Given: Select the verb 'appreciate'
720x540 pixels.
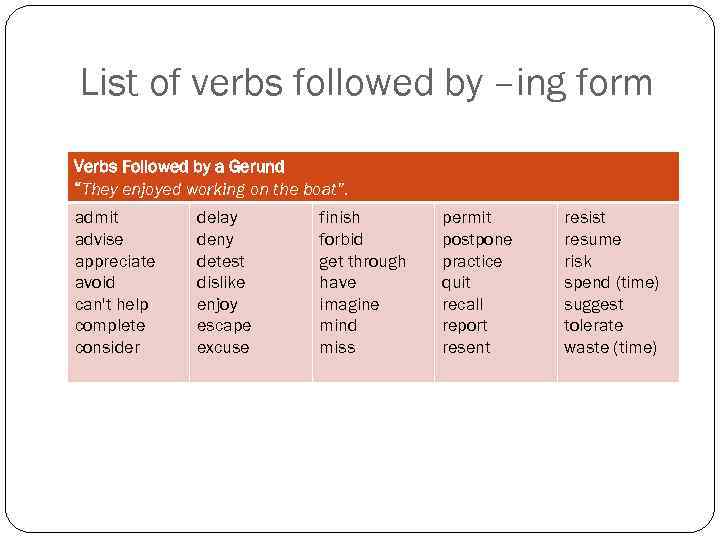Looking at the screenshot, I should [x=115, y=261].
